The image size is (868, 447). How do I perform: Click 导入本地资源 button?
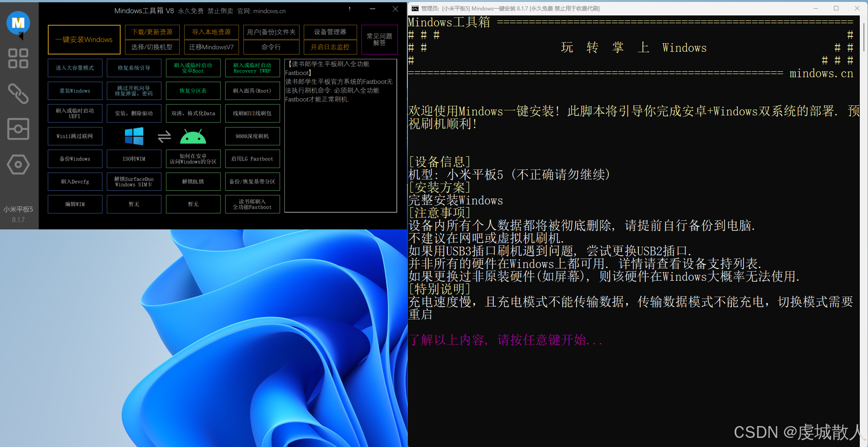tap(211, 32)
